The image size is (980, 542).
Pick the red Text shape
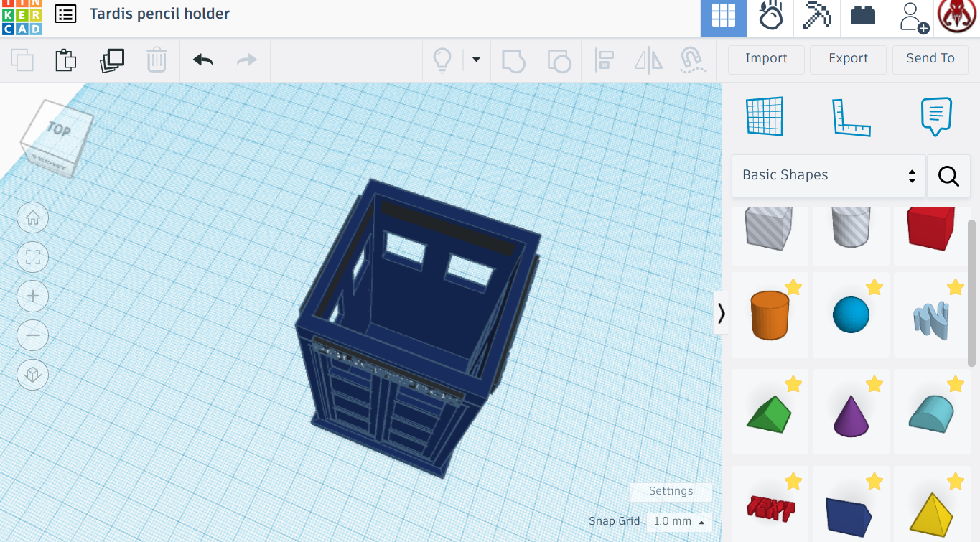pyautogui.click(x=769, y=508)
